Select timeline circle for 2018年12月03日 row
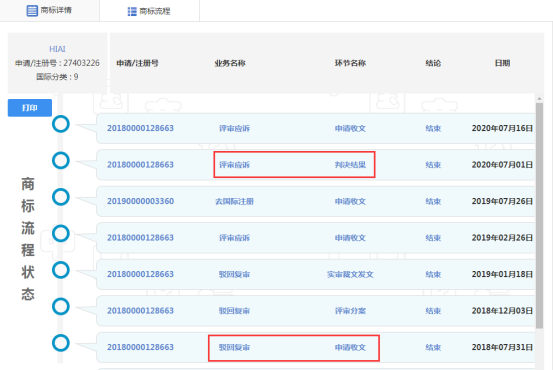The width and height of the screenshot is (553, 370). click(61, 307)
